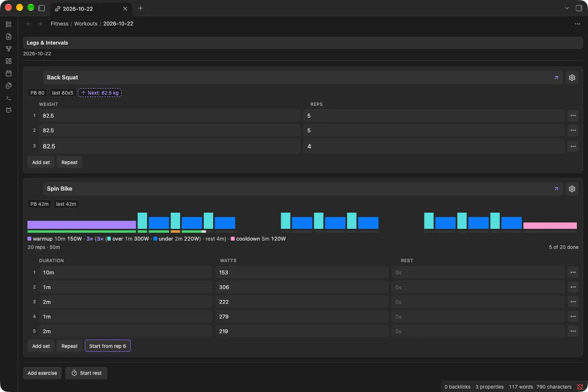Viewport: 588px width, 392px height.
Task: Edit the rest field in Spin Bike row 3
Action: [478, 302]
